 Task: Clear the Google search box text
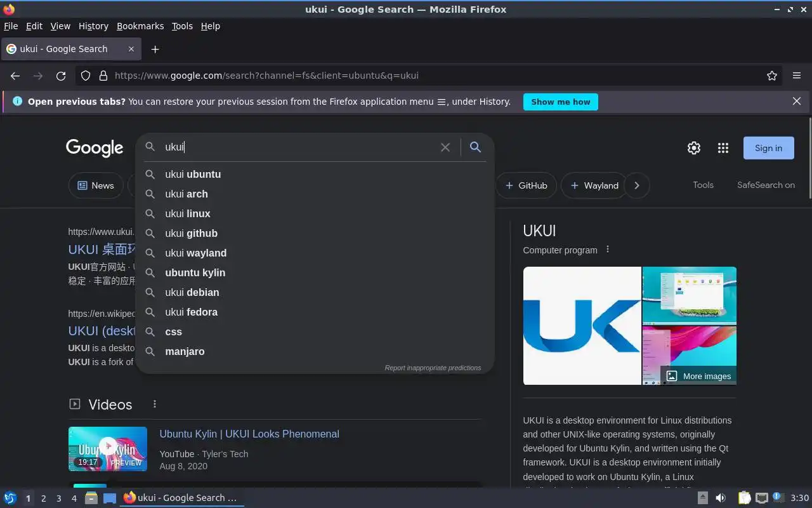pos(445,147)
